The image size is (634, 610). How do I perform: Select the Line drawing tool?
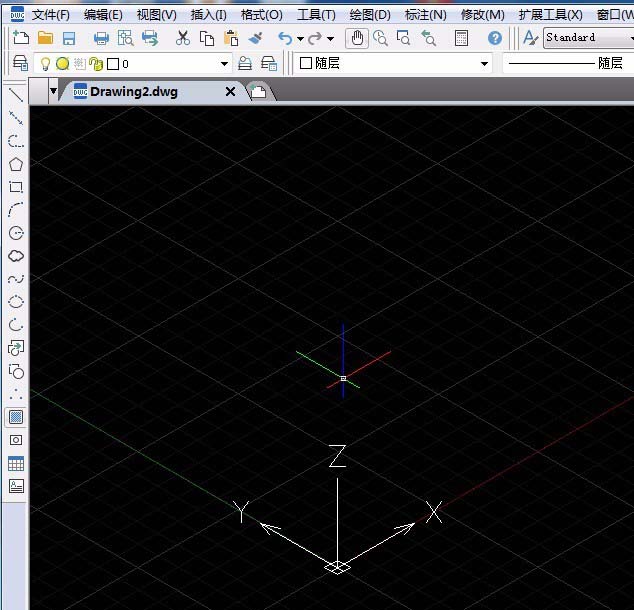pos(16,96)
